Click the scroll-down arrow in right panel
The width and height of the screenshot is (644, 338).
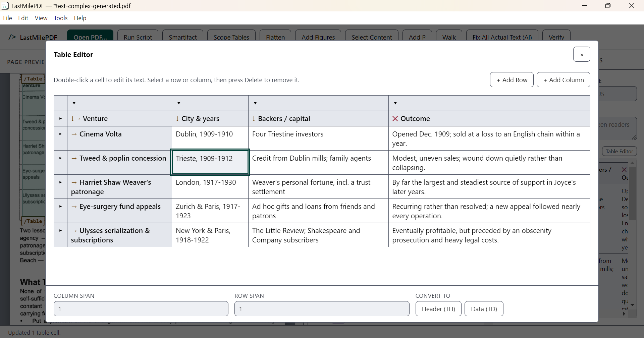point(632,305)
